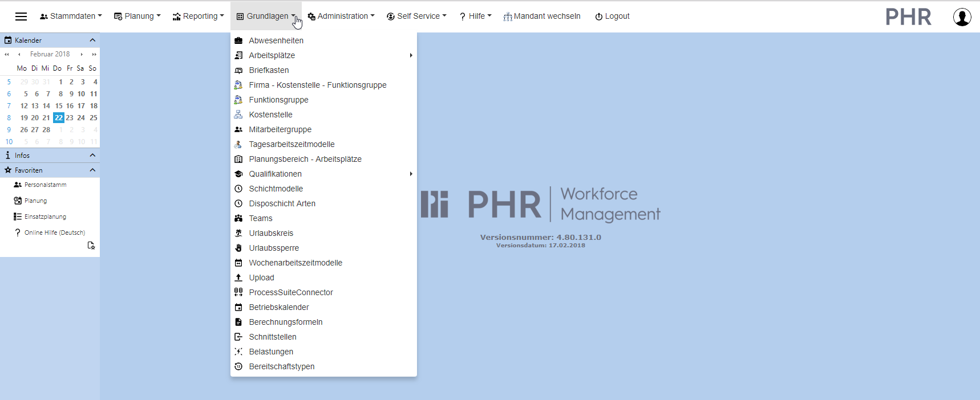This screenshot has height=400, width=980.
Task: Jump forward one year in calendar
Action: pos(94,54)
